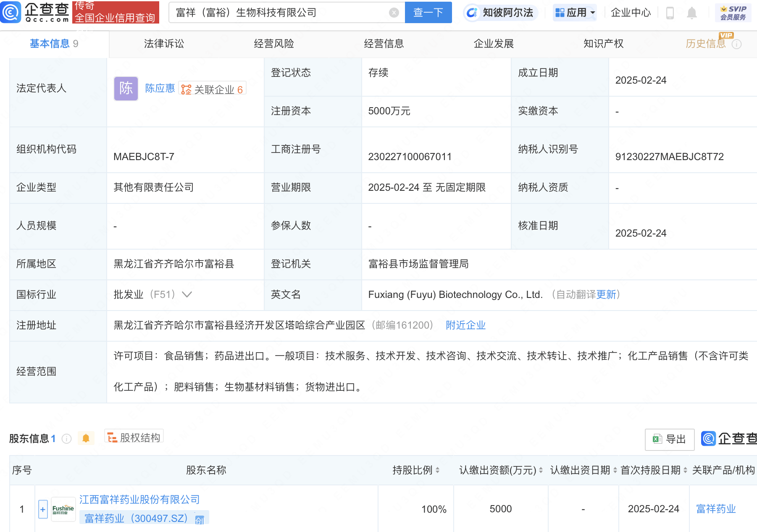Go to the 知识产权 tab

coord(604,44)
